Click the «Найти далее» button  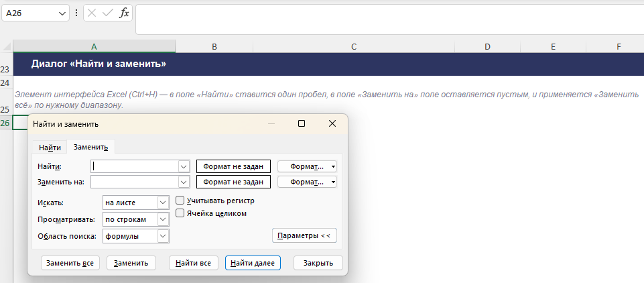[253, 263]
